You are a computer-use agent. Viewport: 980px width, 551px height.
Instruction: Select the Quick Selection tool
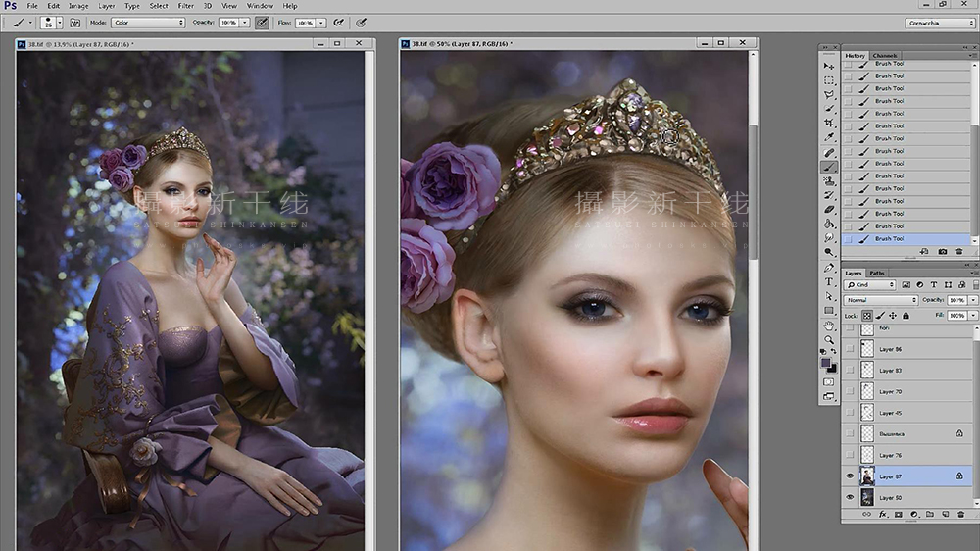pos(829,109)
